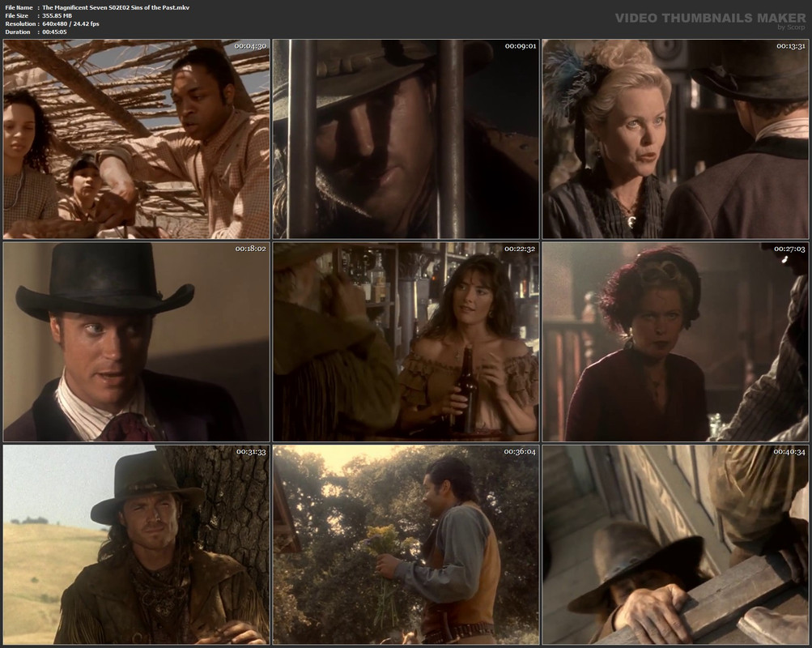This screenshot has height=648, width=812.
Task: Click the '00:40:34' timestamp text
Action: pyautogui.click(x=789, y=452)
